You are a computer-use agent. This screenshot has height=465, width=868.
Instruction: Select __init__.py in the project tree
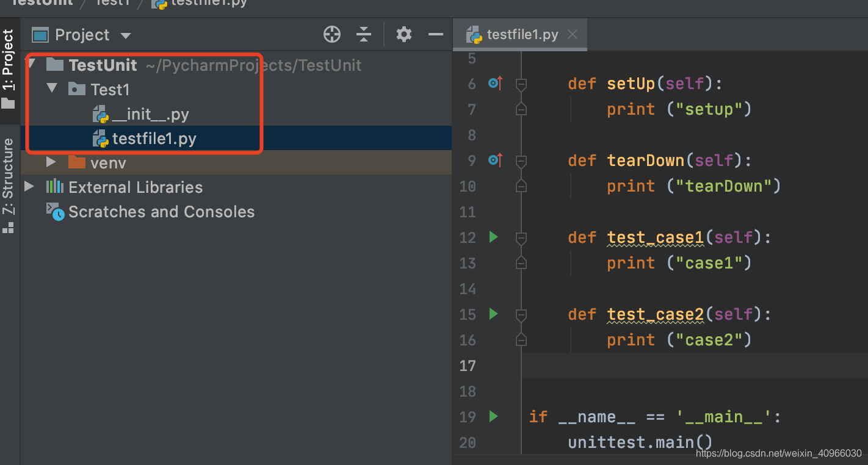point(150,114)
